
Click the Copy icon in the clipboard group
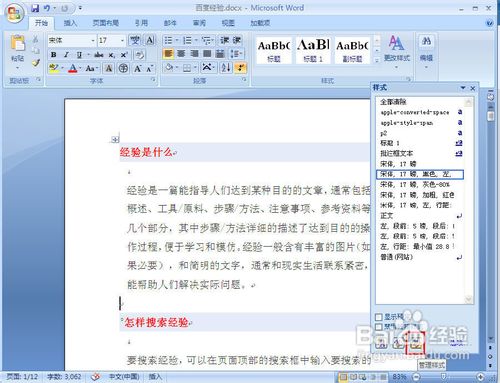click(36, 51)
